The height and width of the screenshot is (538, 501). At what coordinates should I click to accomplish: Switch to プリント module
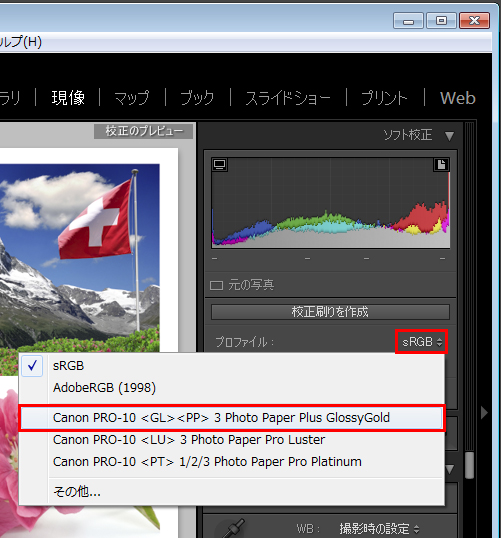point(384,98)
